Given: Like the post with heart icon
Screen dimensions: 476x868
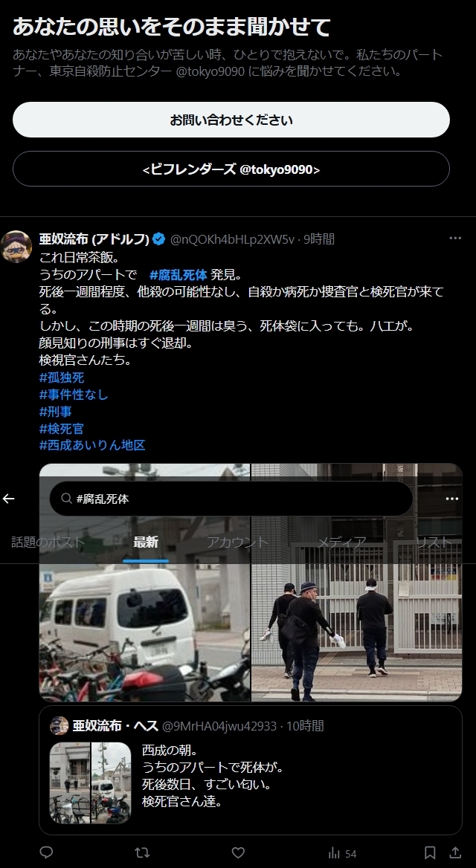Looking at the screenshot, I should [238, 852].
